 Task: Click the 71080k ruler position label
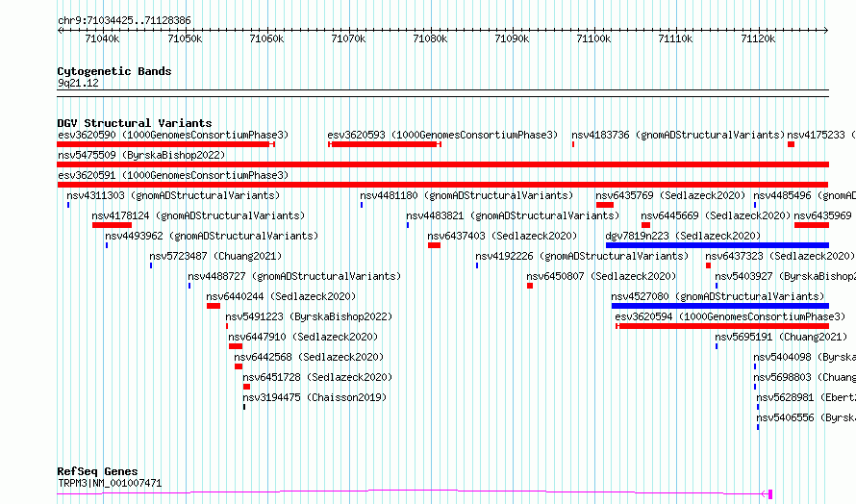(430, 38)
